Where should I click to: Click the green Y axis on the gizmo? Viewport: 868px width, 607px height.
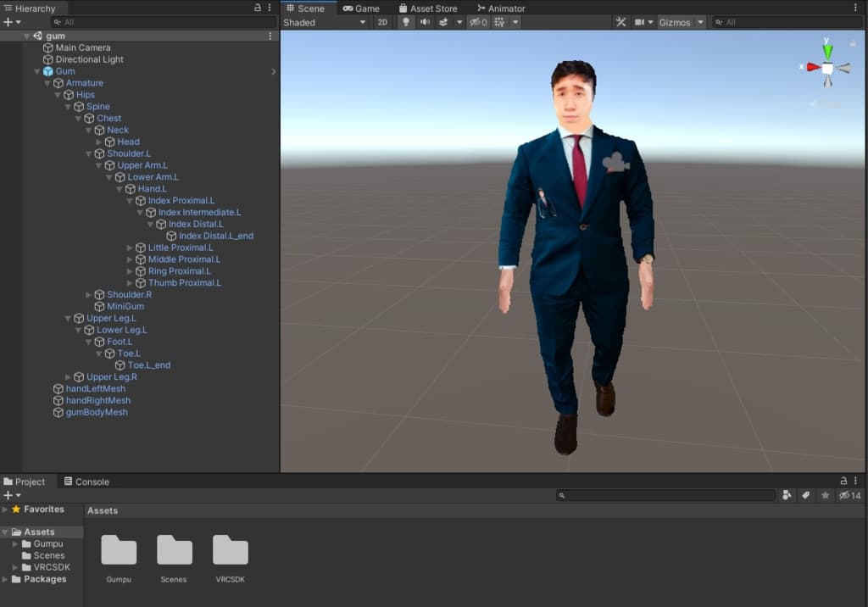point(827,51)
